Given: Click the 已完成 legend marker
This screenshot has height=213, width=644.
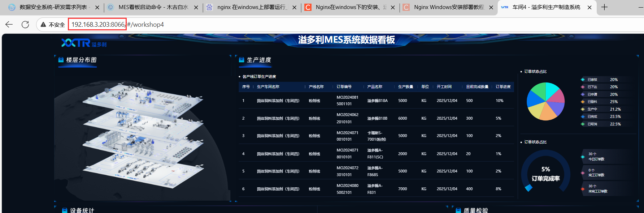Looking at the screenshot, I should pos(583,116).
